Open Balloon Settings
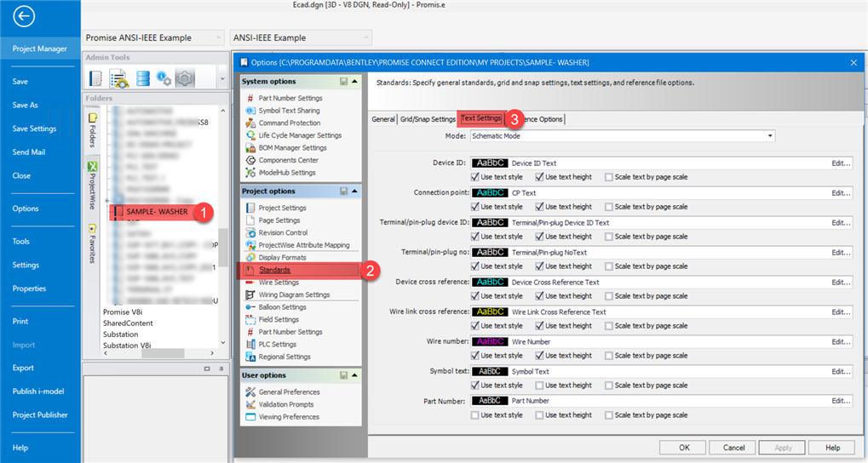 [282, 307]
